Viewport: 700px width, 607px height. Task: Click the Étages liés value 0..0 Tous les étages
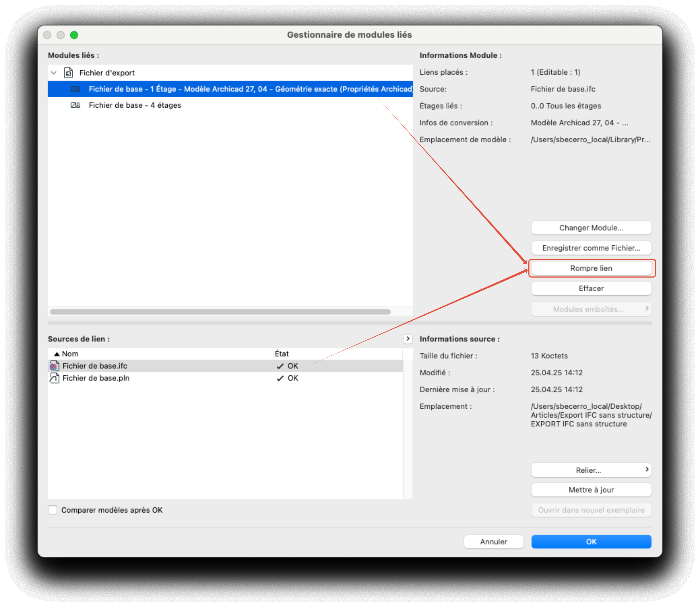tap(566, 106)
